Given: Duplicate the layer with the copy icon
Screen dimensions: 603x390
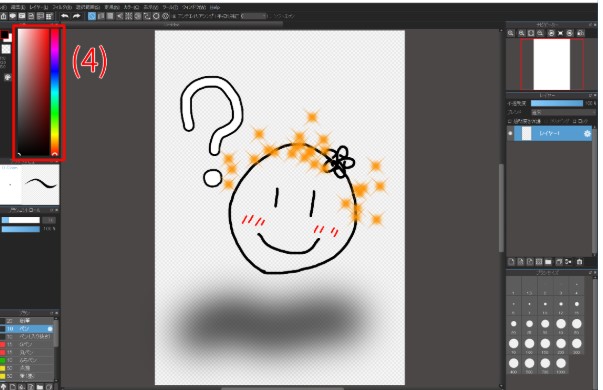Looking at the screenshot, I should click(x=559, y=262).
